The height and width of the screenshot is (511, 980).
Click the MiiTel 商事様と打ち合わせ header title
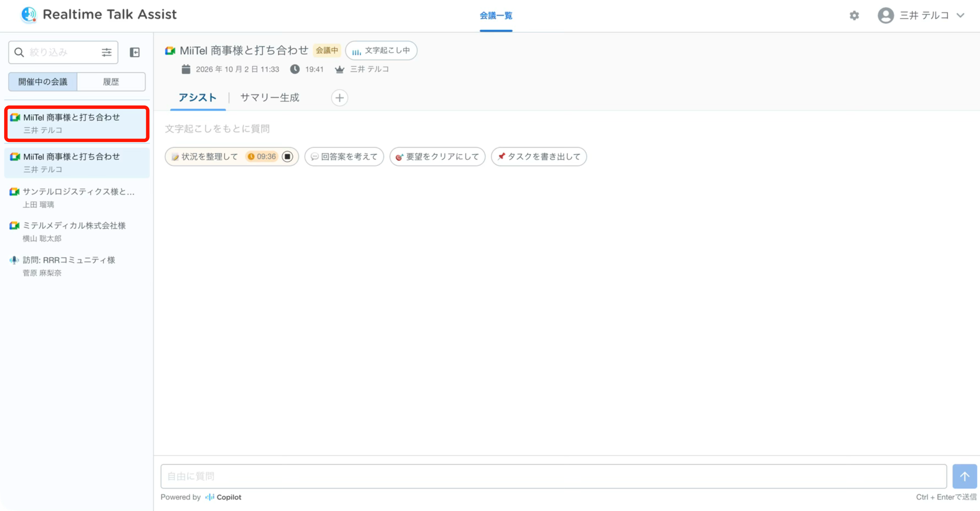[244, 51]
